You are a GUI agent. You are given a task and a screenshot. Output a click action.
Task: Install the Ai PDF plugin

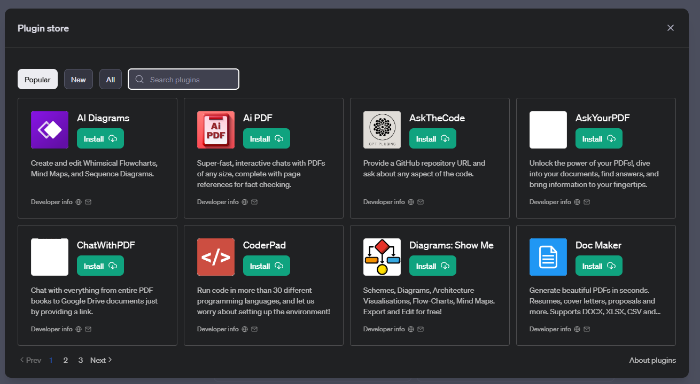267,139
